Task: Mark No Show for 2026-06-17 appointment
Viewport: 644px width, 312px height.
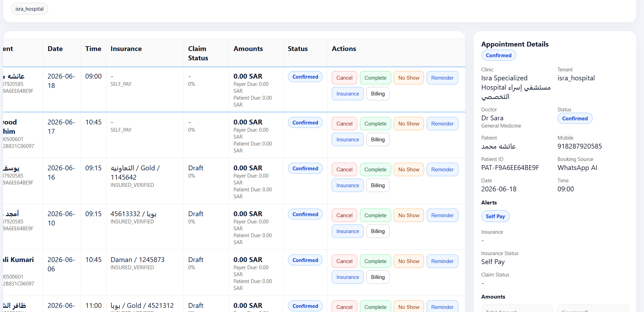Action: point(409,124)
